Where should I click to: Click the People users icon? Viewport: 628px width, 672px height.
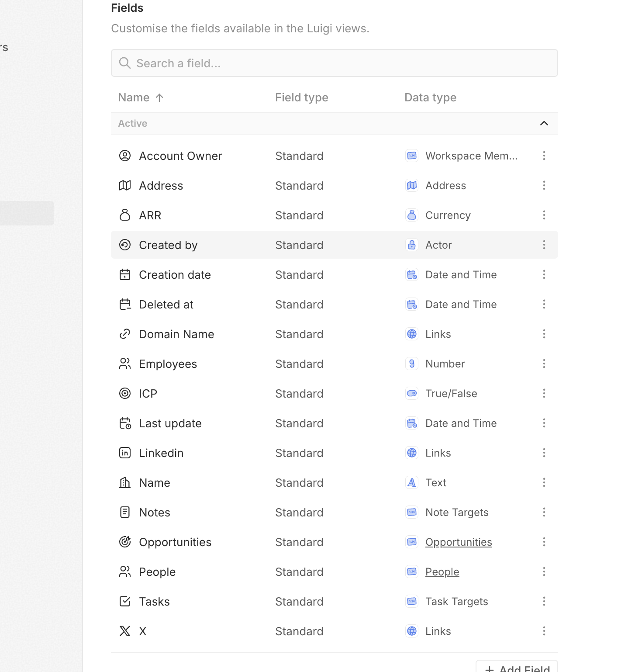coord(125,572)
